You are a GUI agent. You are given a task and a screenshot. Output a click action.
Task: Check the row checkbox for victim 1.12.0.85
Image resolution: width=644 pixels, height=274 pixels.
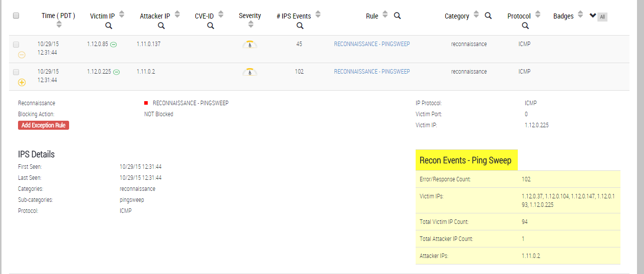pos(16,45)
